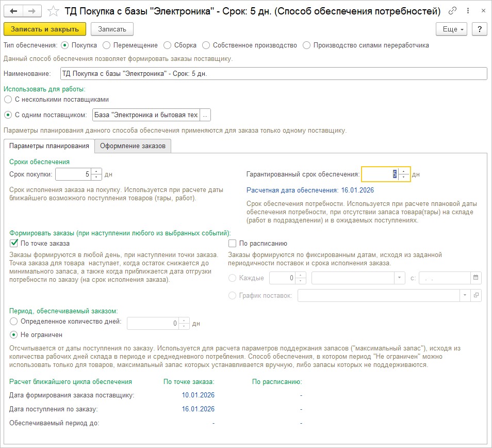Expand the 'График поставок' dropdown list
The width and height of the screenshot is (492, 448).
[465, 295]
